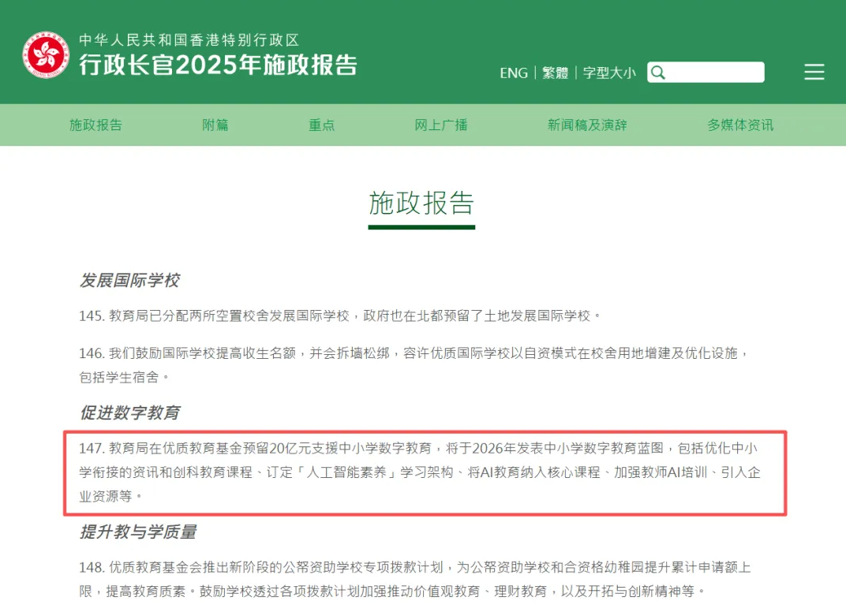This screenshot has height=616, width=846.
Task: Open the 新闻稿及演辞 navigation item
Action: (587, 125)
